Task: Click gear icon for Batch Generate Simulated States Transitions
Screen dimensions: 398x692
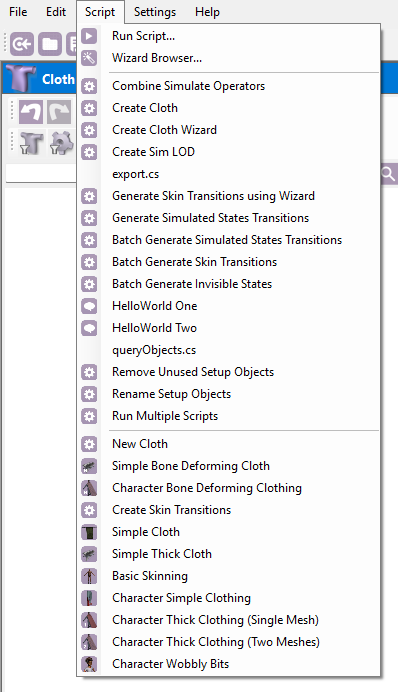Action: 89,240
